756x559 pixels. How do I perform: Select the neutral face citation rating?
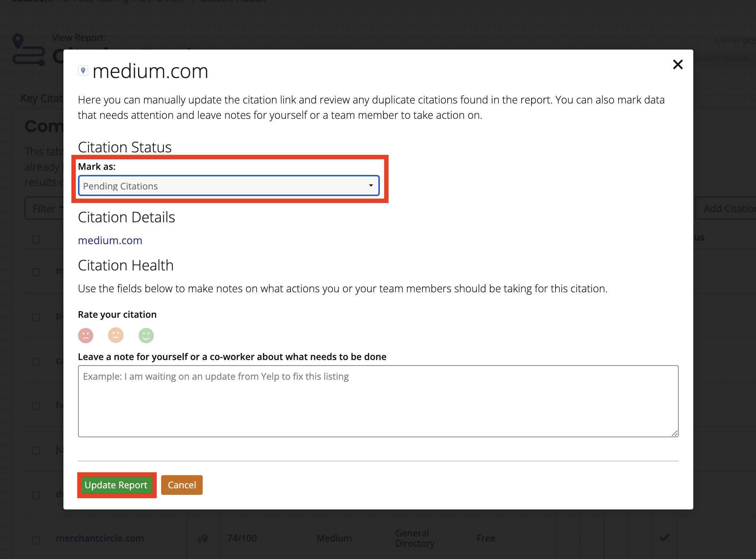(116, 335)
